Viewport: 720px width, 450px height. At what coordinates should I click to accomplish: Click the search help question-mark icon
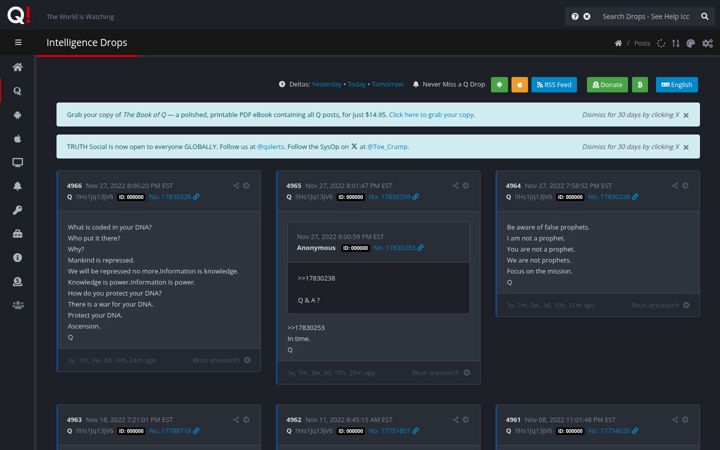pos(575,17)
